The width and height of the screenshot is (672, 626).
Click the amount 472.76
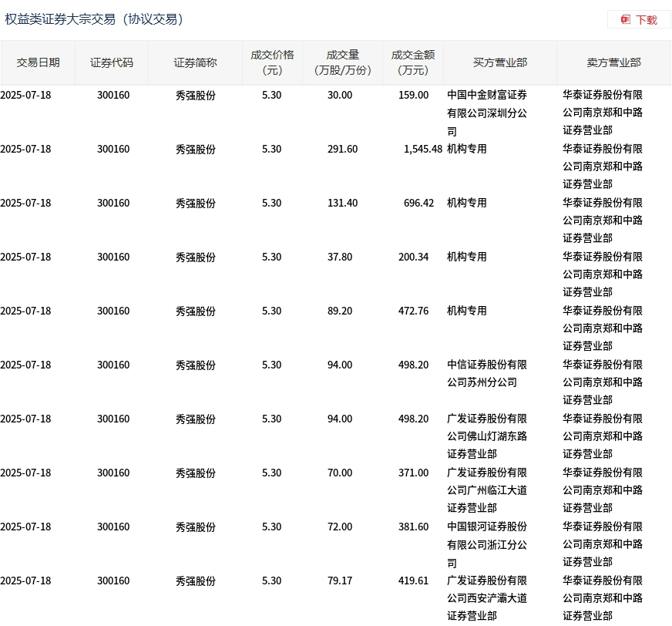click(x=413, y=311)
